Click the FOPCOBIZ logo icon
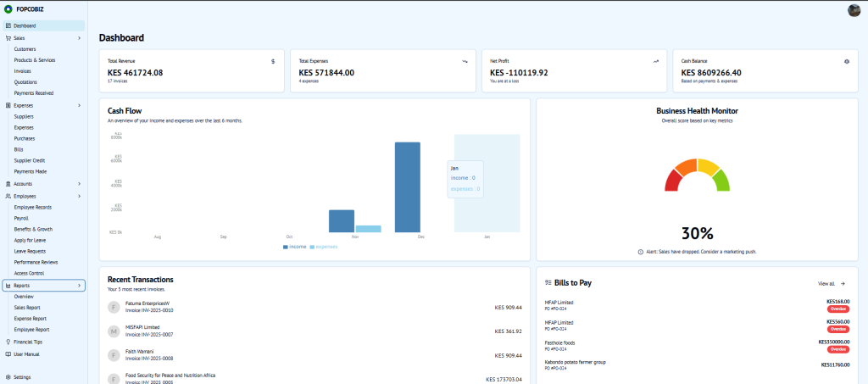This screenshot has height=384, width=868. click(x=8, y=10)
